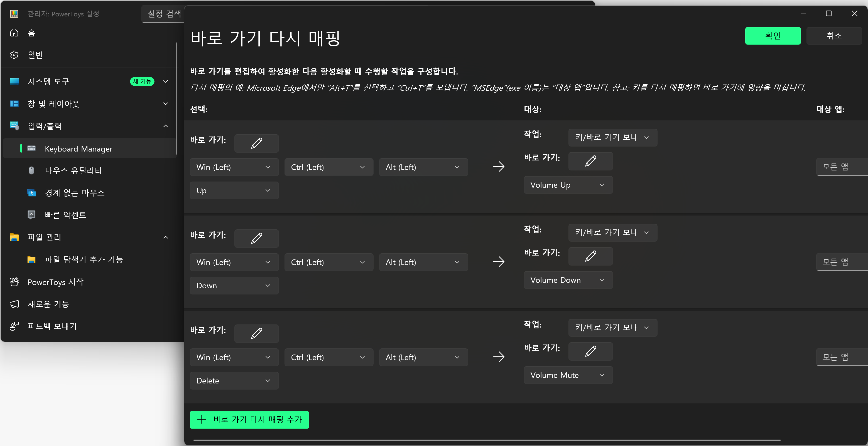Click the Keyboard Manager keyboard icon
The height and width of the screenshot is (446, 868).
click(31, 148)
